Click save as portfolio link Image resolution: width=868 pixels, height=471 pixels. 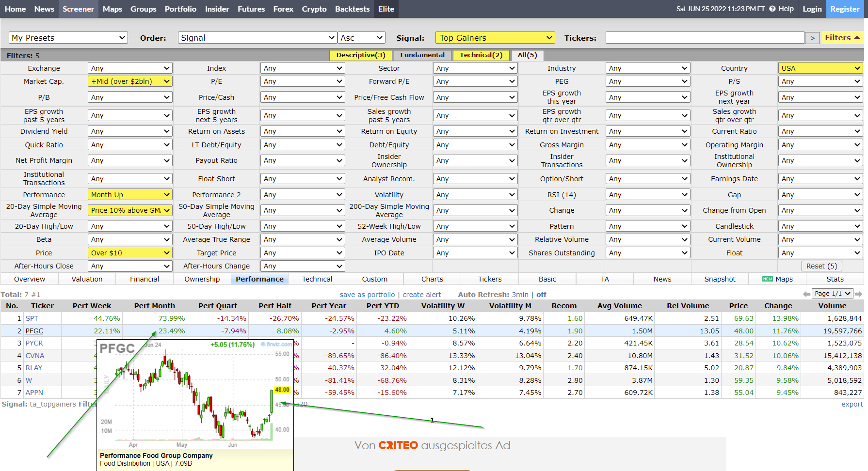pyautogui.click(x=367, y=294)
